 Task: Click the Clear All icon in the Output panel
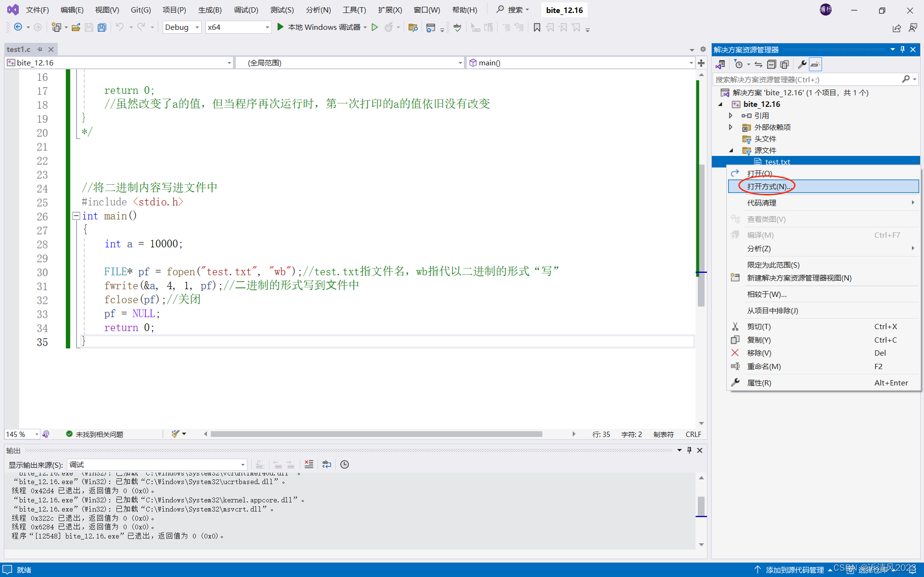click(308, 464)
